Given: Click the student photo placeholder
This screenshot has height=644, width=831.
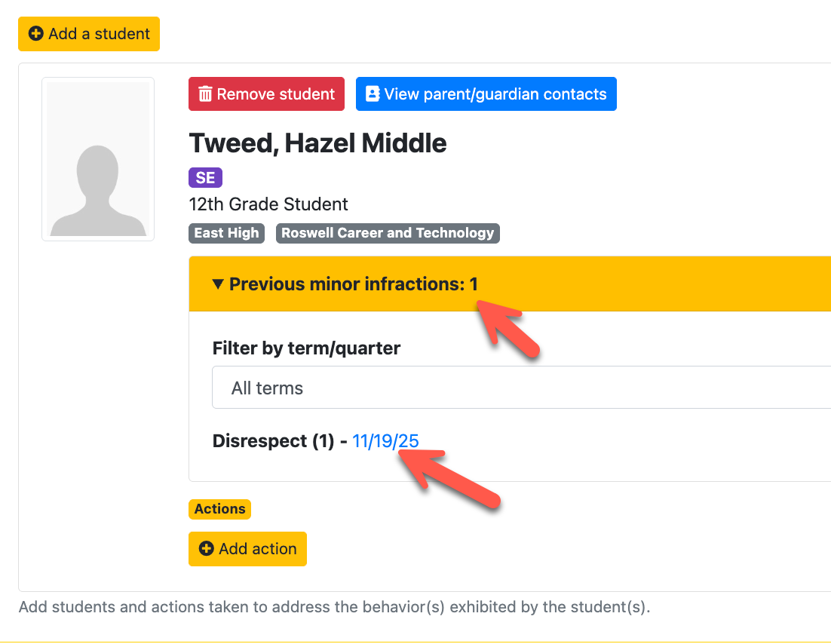Looking at the screenshot, I should [x=98, y=159].
